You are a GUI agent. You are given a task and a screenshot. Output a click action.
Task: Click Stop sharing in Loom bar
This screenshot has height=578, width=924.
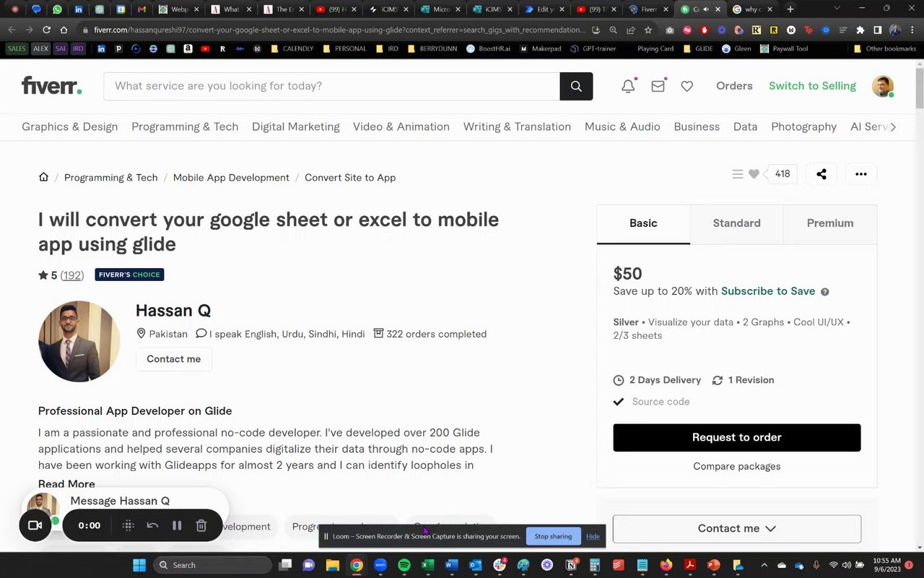pos(553,536)
